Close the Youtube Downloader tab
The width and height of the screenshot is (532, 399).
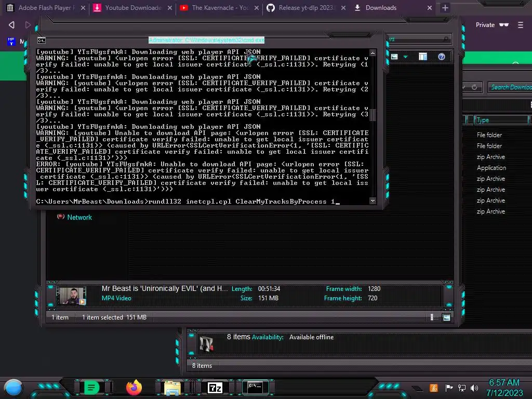point(170,8)
